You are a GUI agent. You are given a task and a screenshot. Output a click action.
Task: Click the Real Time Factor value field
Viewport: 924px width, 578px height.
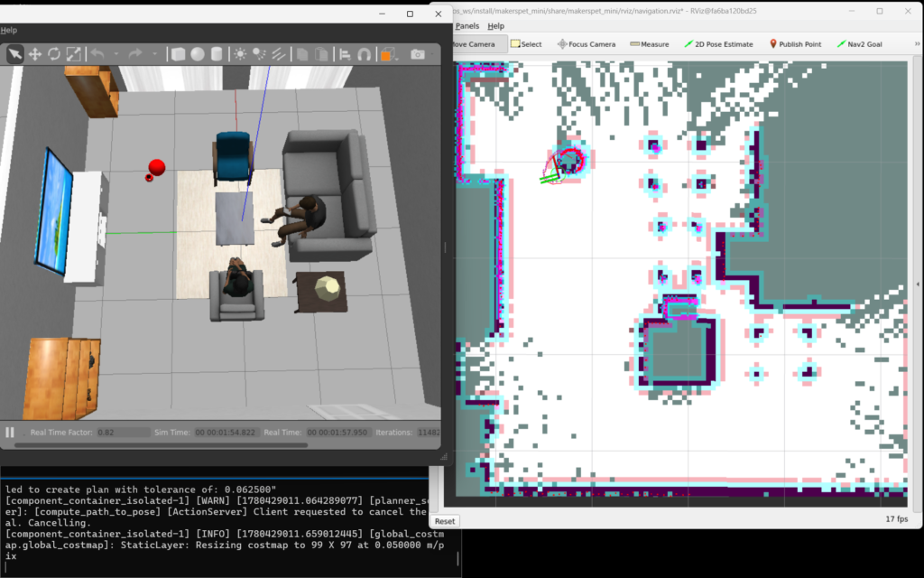point(123,433)
